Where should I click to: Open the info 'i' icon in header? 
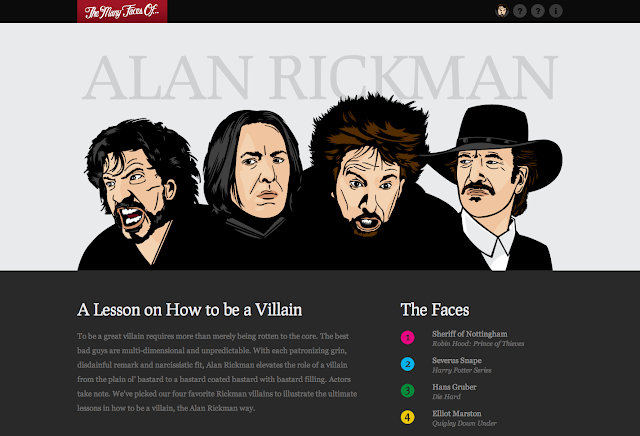[x=556, y=11]
